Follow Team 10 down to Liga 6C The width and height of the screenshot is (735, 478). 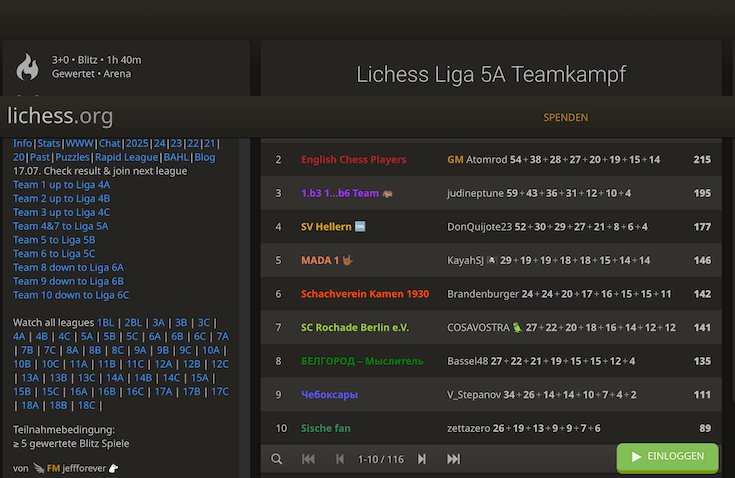71,295
